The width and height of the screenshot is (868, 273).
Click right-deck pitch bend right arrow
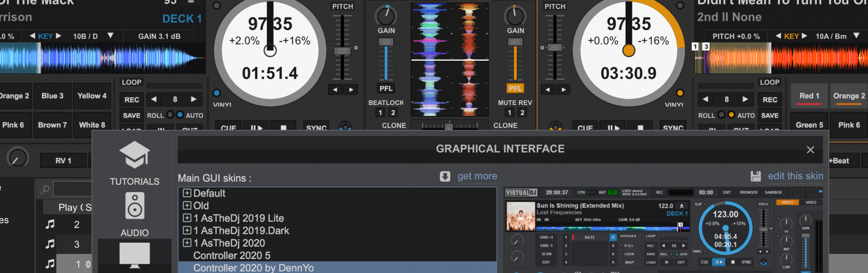tap(564, 90)
